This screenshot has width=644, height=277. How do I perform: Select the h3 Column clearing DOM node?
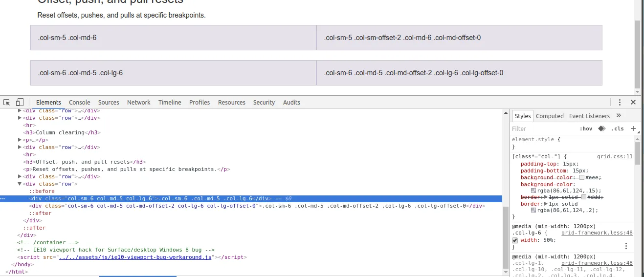62,132
